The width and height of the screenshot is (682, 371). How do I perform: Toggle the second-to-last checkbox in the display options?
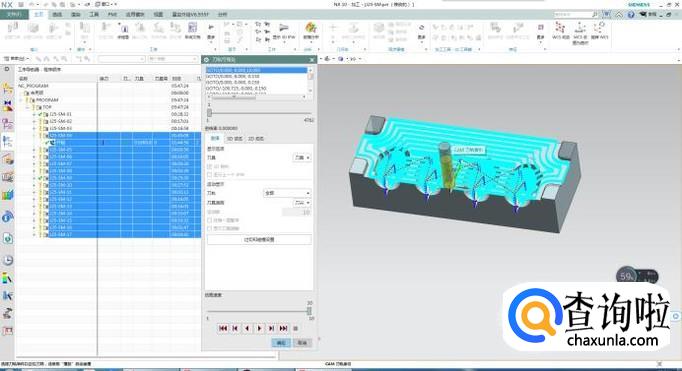click(210, 220)
